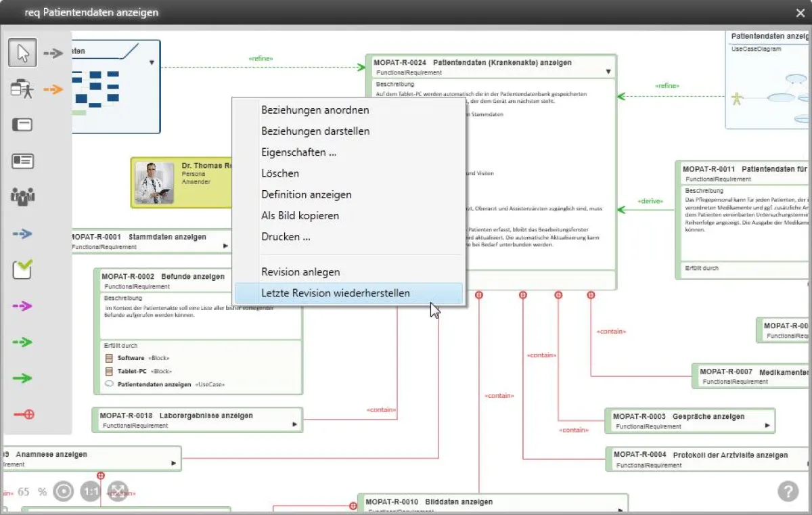Select the purple relationship arrow tool

pos(22,306)
